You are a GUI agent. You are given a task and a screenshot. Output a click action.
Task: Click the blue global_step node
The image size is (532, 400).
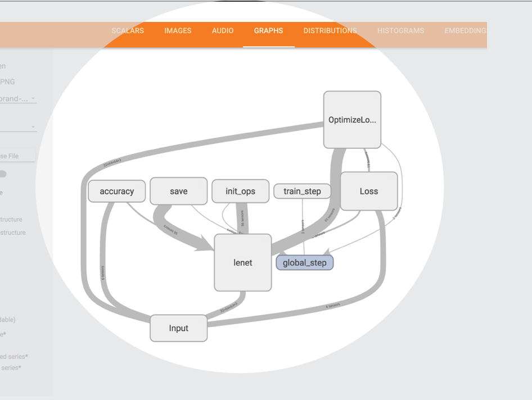pos(304,263)
